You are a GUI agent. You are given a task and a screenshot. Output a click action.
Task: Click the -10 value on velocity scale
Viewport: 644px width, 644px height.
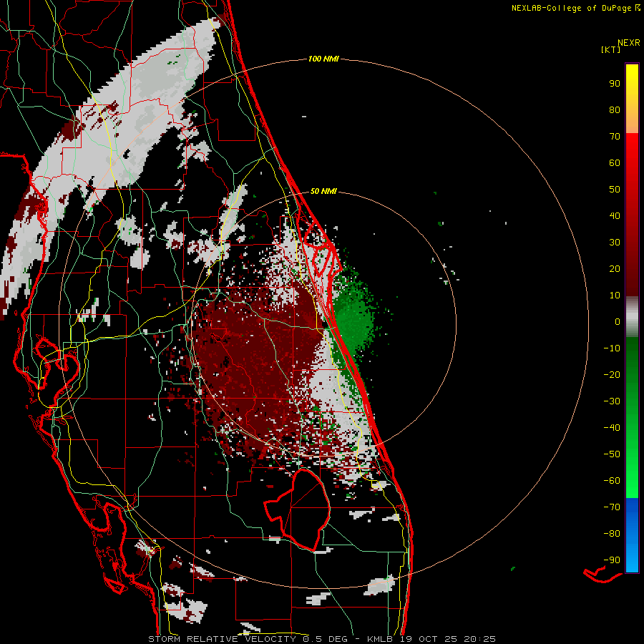612,348
